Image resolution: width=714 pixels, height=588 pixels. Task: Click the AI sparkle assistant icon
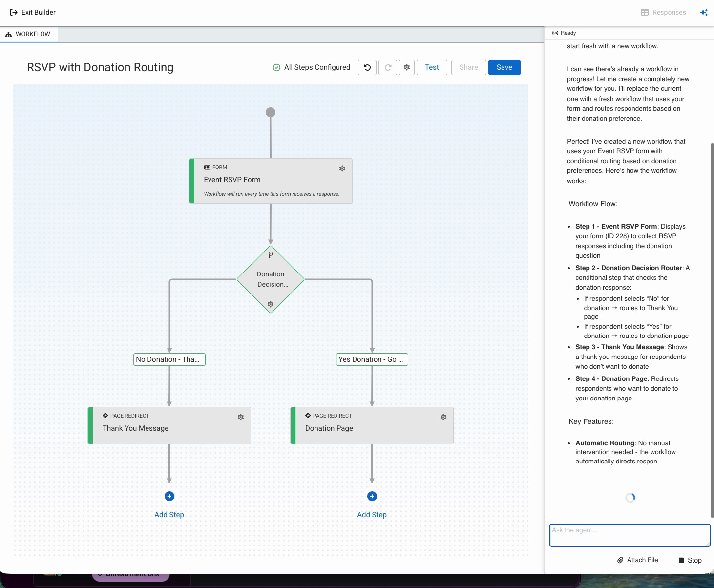[704, 12]
